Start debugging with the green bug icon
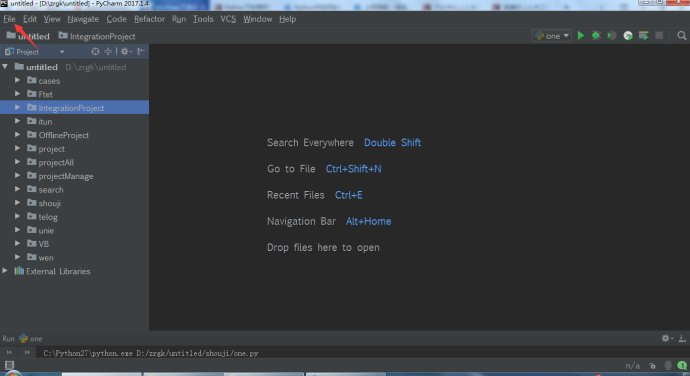Image resolution: width=690 pixels, height=376 pixels. pos(596,36)
